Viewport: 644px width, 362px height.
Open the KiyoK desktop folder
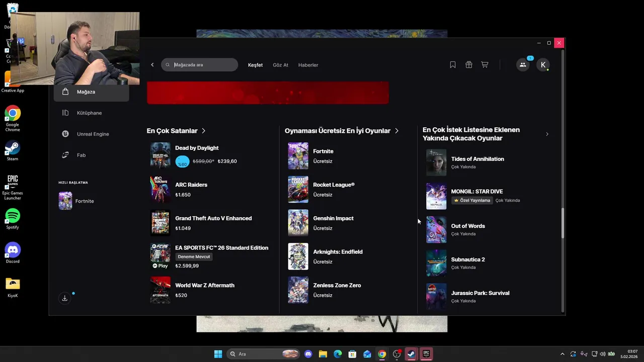tap(13, 287)
